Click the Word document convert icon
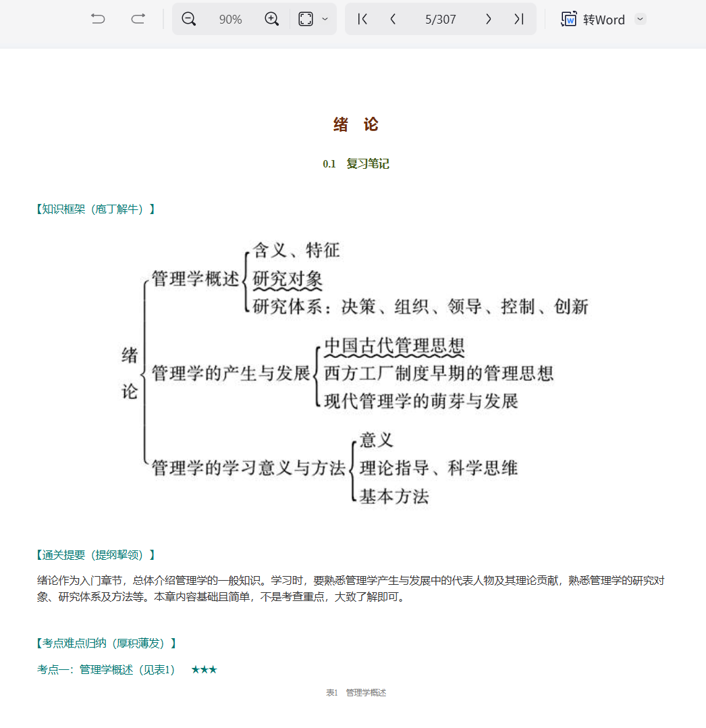 tap(569, 19)
